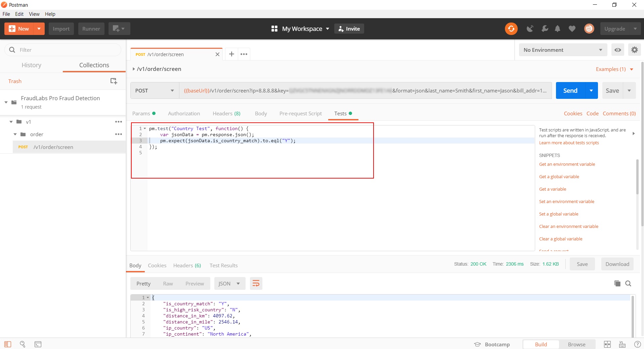Open the Params tab
This screenshot has width=644, height=349.
[x=144, y=113]
